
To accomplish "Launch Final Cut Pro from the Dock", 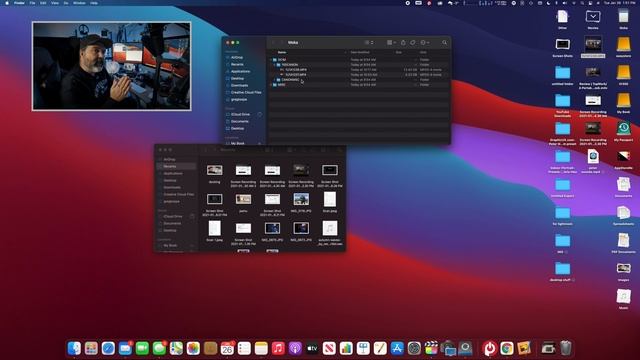I will point(431,348).
